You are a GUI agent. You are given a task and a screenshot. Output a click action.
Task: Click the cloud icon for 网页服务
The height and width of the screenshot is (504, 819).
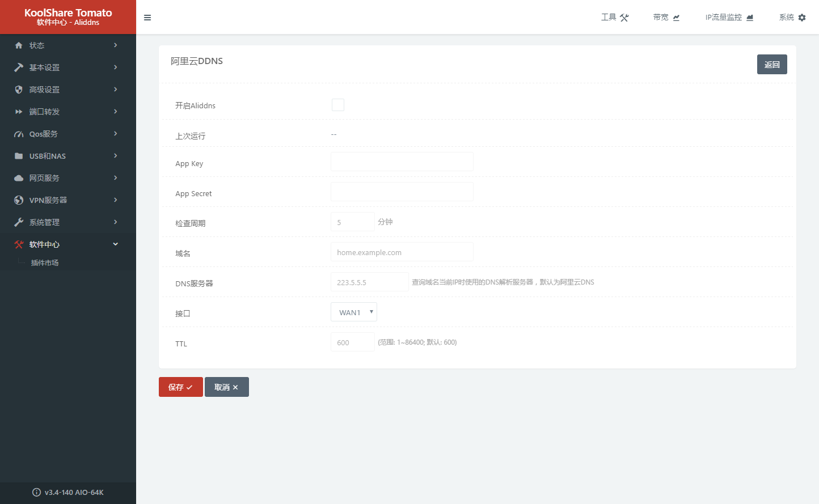point(19,178)
